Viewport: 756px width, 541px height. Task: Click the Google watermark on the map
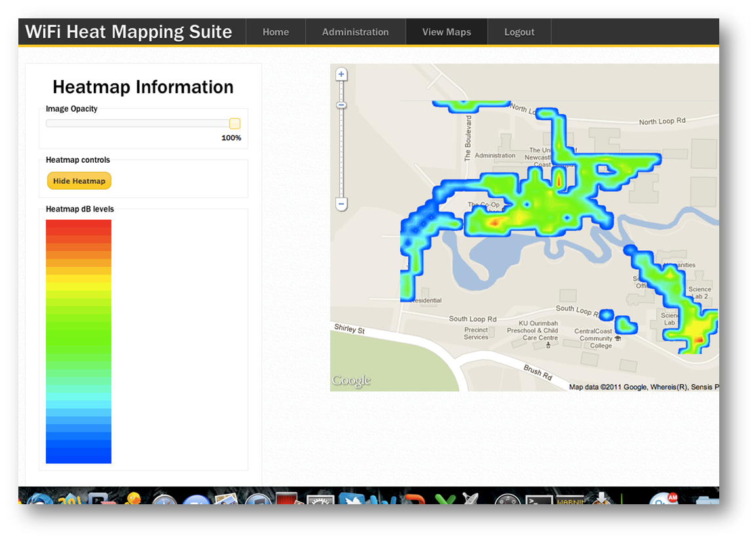[x=351, y=379]
